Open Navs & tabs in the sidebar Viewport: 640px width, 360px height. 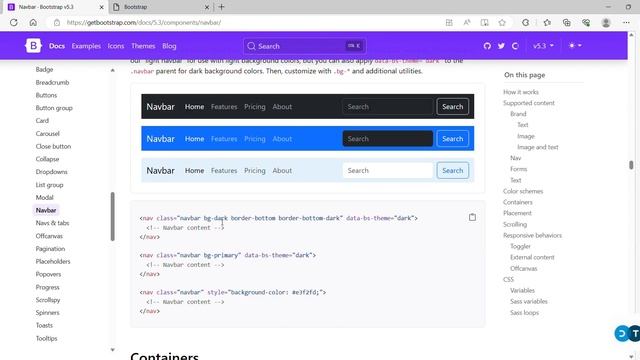tap(52, 223)
